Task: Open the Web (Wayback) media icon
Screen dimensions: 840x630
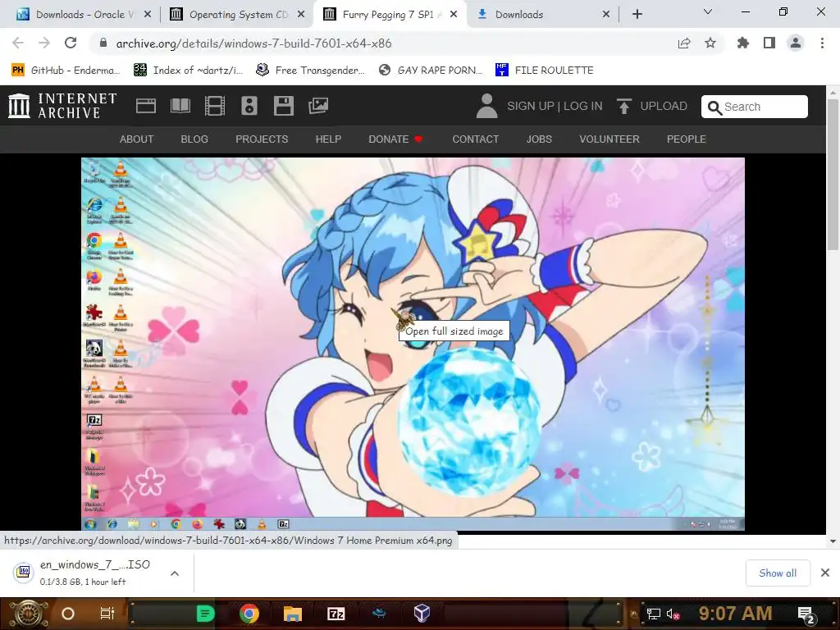Action: pyautogui.click(x=146, y=106)
